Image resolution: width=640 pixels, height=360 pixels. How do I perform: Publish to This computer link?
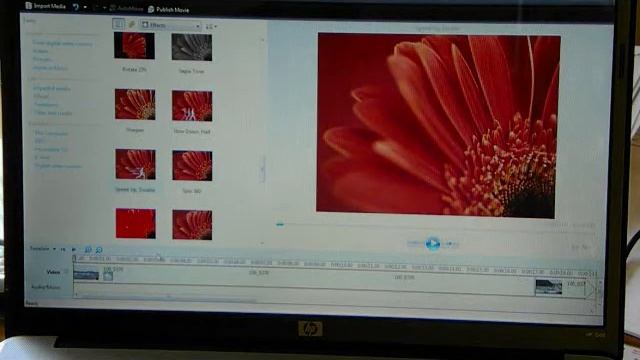pos(51,133)
